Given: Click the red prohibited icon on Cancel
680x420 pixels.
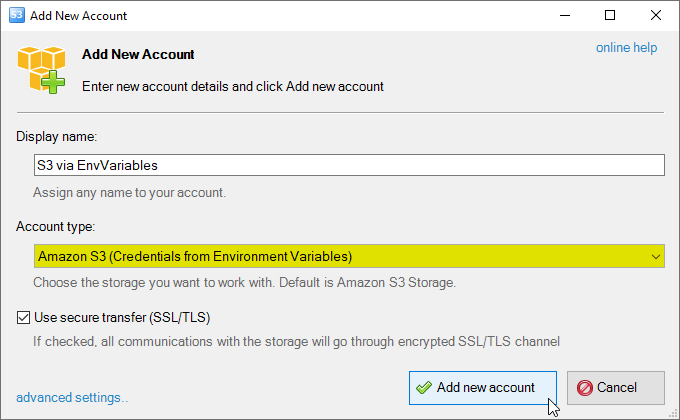Looking at the screenshot, I should click(x=585, y=387).
